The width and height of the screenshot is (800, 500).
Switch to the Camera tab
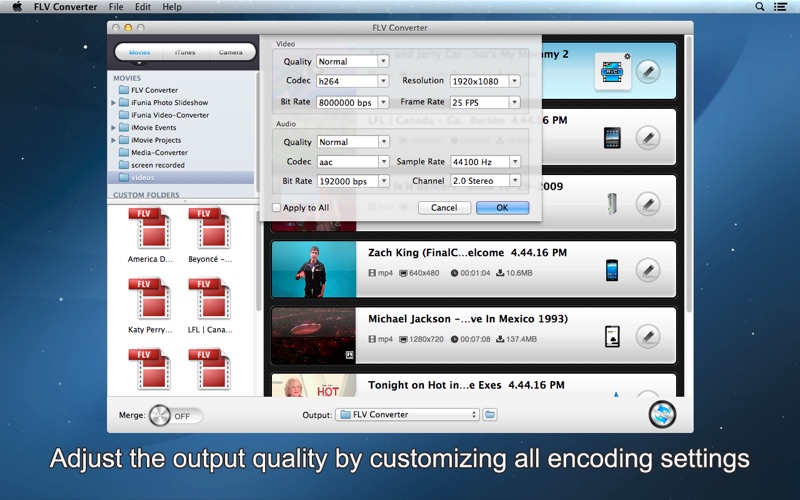(x=231, y=53)
